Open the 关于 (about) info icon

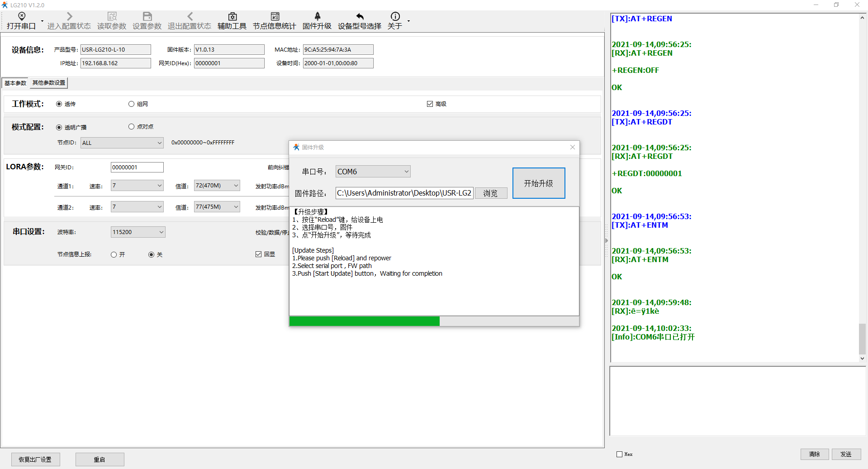click(395, 17)
